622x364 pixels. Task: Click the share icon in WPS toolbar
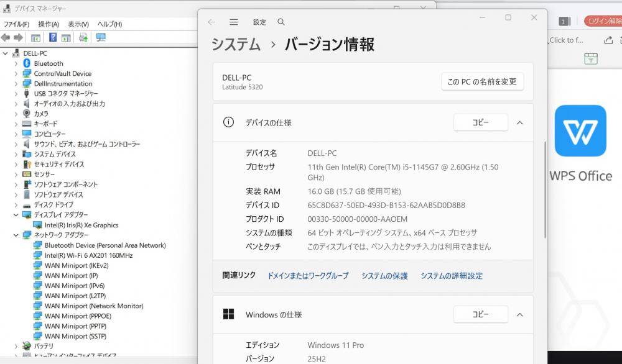pyautogui.click(x=608, y=40)
